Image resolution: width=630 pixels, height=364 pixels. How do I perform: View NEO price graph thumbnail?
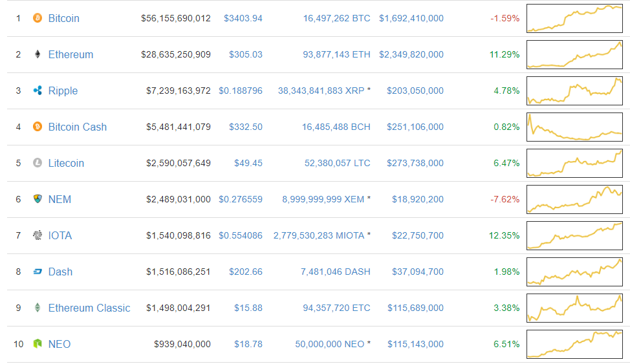[574, 344]
